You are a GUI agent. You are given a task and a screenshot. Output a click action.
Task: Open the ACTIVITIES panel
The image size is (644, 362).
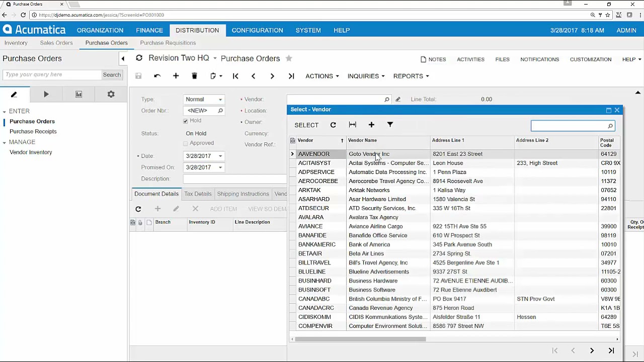click(x=470, y=59)
